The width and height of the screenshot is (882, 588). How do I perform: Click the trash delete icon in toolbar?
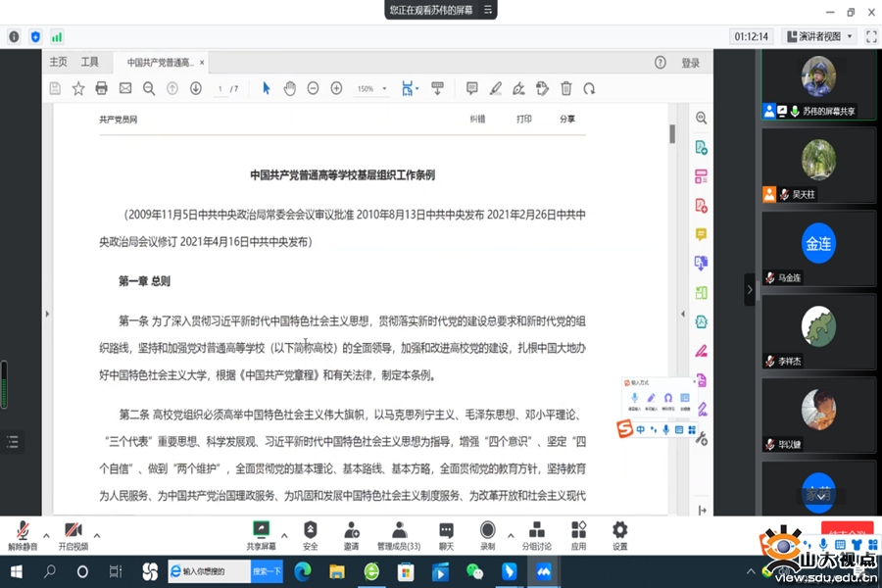565,88
